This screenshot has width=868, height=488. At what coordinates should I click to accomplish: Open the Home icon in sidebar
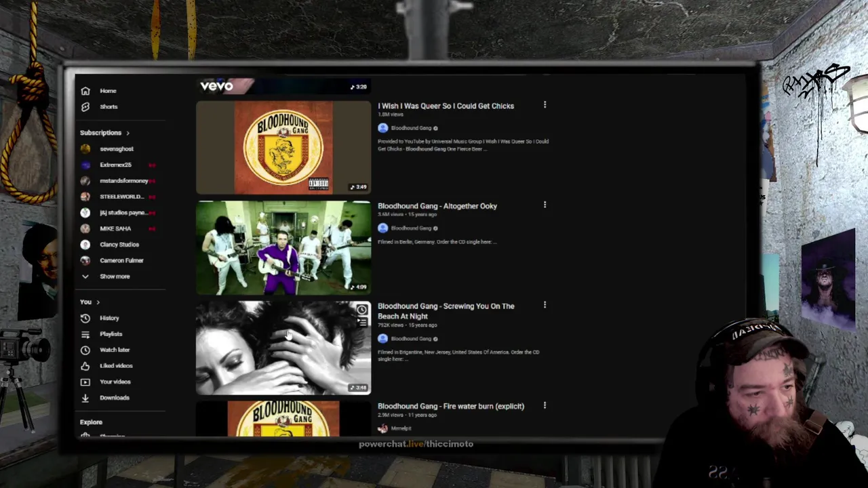(85, 91)
